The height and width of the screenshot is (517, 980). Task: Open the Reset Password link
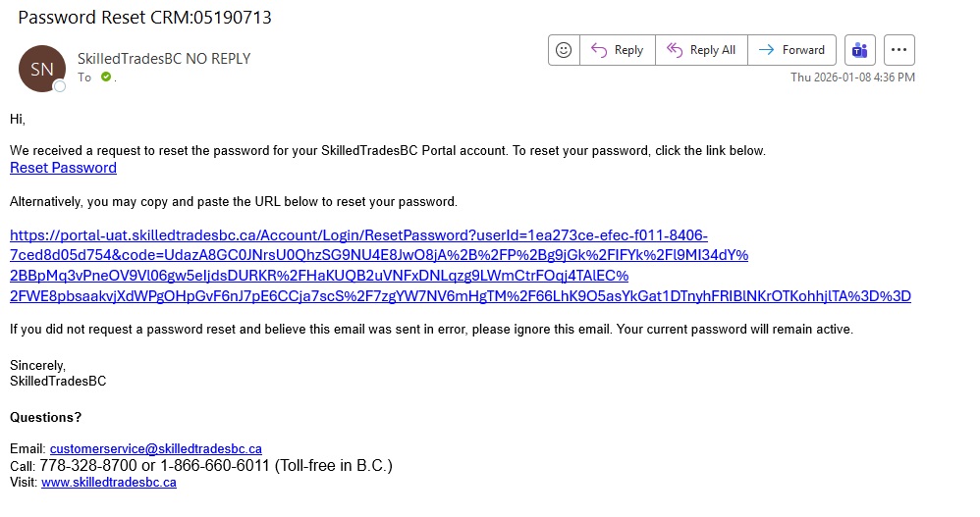click(63, 168)
